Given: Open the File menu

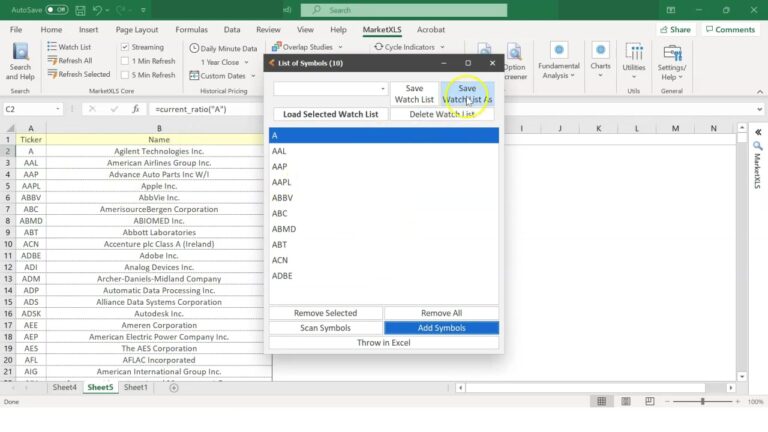Looking at the screenshot, I should point(16,29).
